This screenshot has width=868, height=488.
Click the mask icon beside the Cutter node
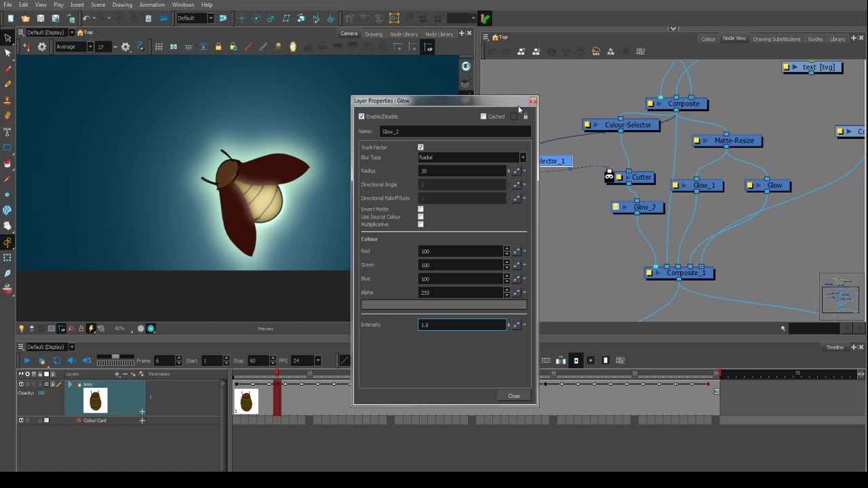pos(609,176)
